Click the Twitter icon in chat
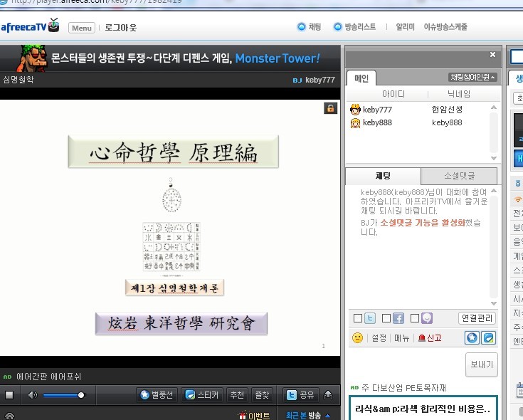Viewport: 523px width, 420px height. pos(370,318)
